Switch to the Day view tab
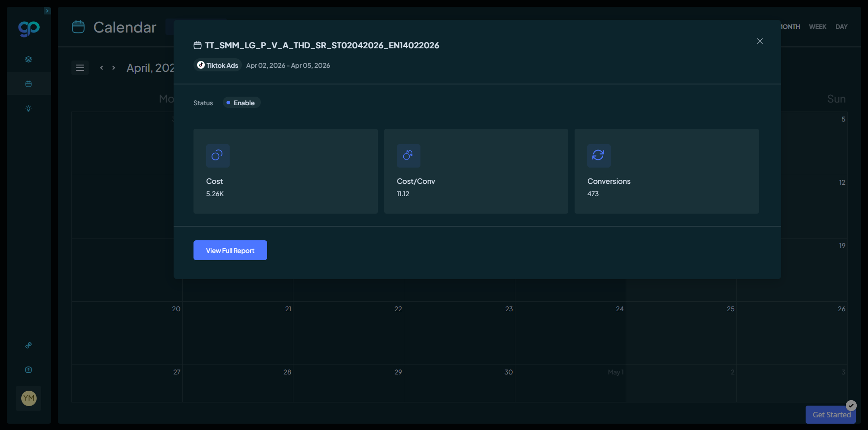 (841, 27)
